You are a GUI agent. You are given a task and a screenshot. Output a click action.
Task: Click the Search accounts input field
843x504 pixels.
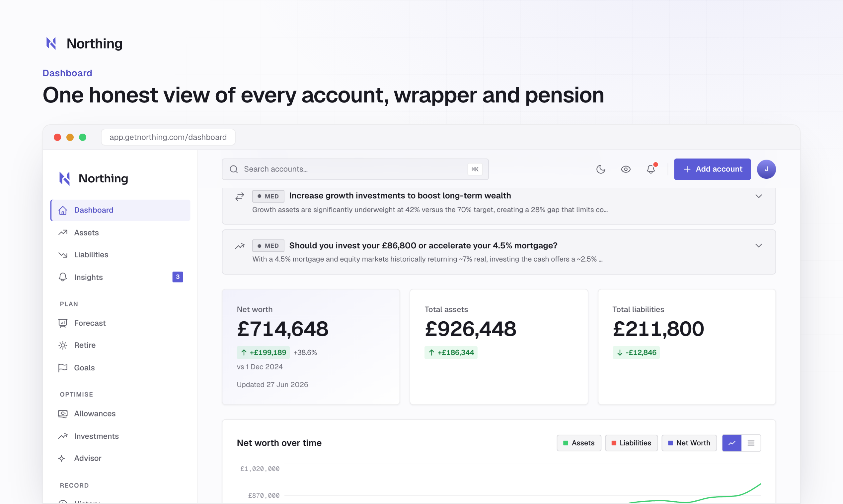(x=355, y=169)
